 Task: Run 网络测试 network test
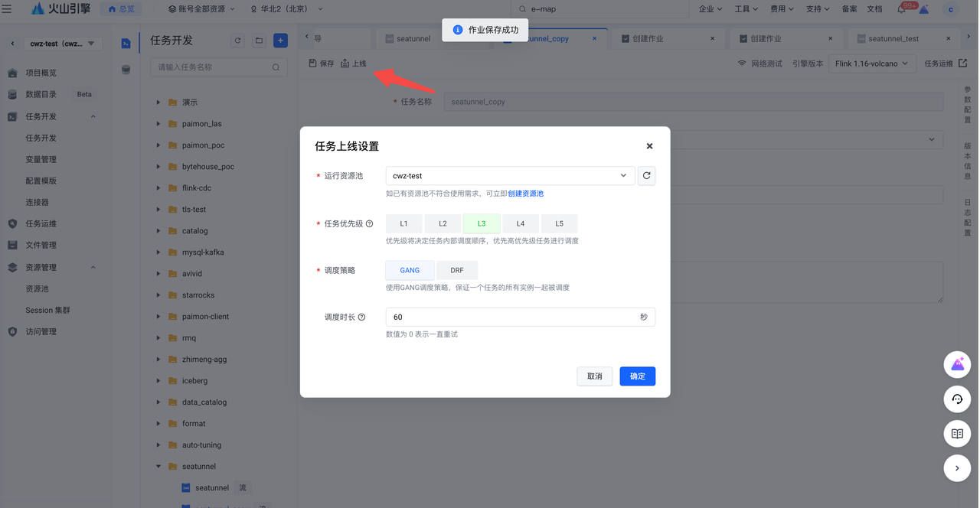coord(760,63)
